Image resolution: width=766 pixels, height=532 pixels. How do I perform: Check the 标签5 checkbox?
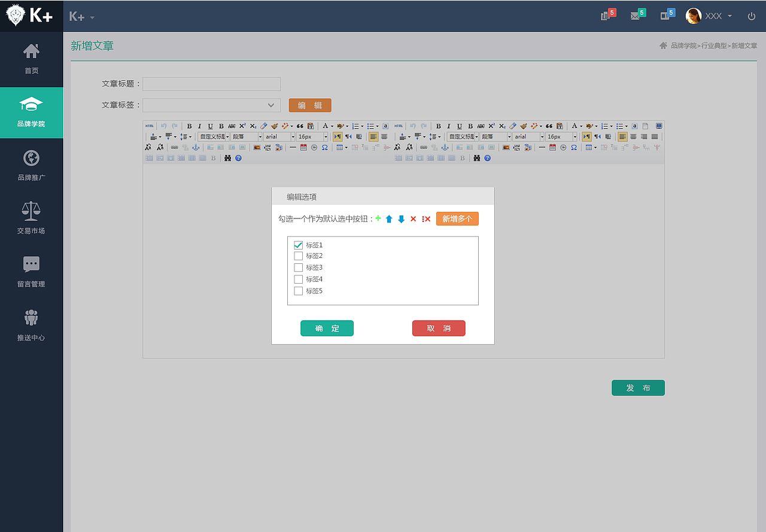coord(299,291)
